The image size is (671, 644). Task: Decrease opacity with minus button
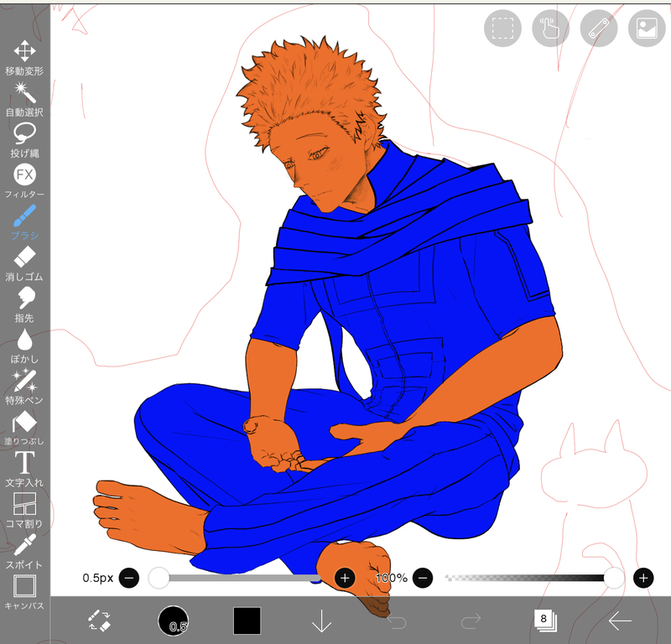423,578
